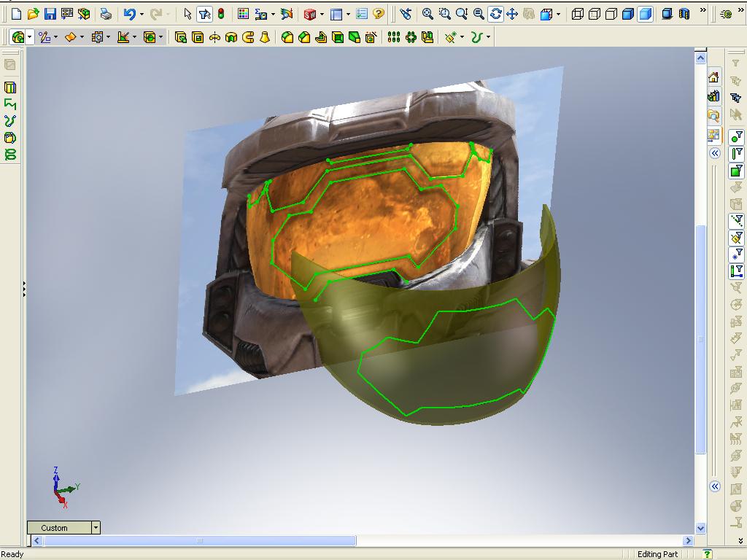747x560 pixels.
Task: Click the "Ready" status bar text
Action: 12,554
